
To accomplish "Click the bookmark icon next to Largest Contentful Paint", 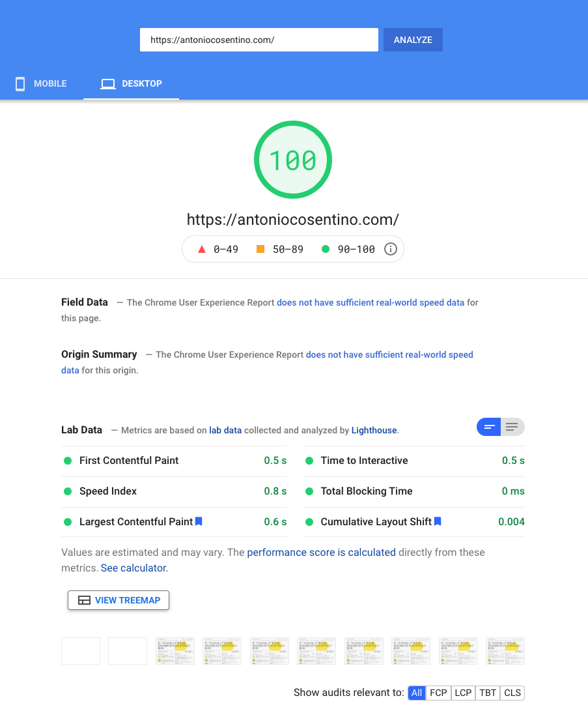I will 199,521.
